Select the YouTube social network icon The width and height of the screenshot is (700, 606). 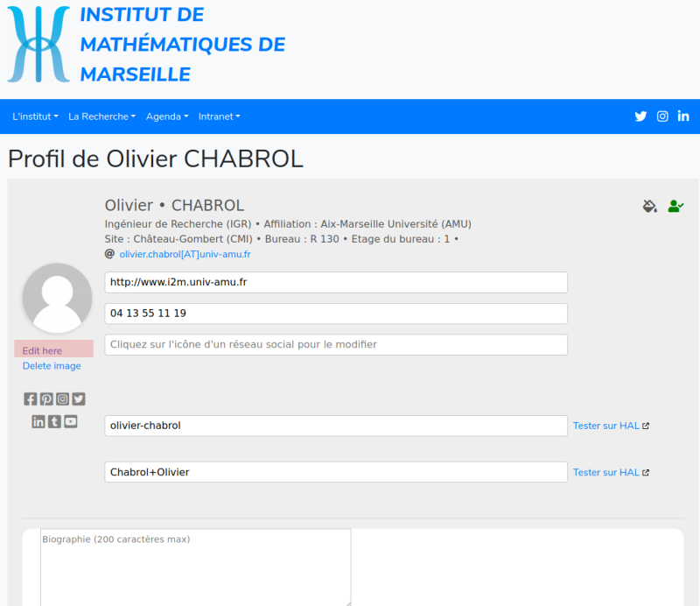[71, 421]
